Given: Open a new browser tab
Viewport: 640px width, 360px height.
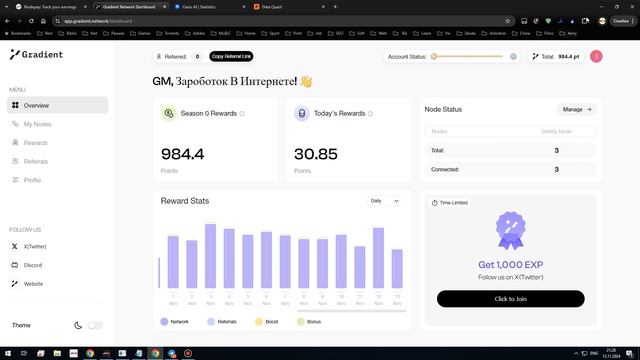Looking at the screenshot, I should point(336,7).
